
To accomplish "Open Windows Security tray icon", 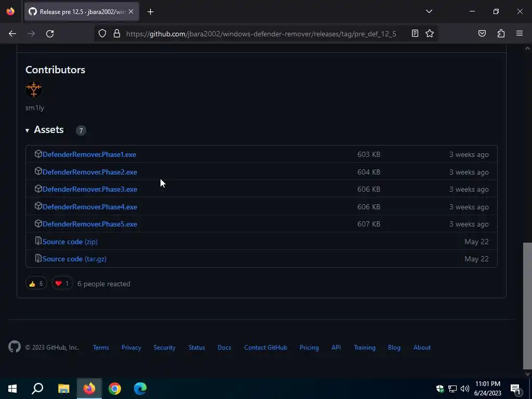I will point(440,389).
